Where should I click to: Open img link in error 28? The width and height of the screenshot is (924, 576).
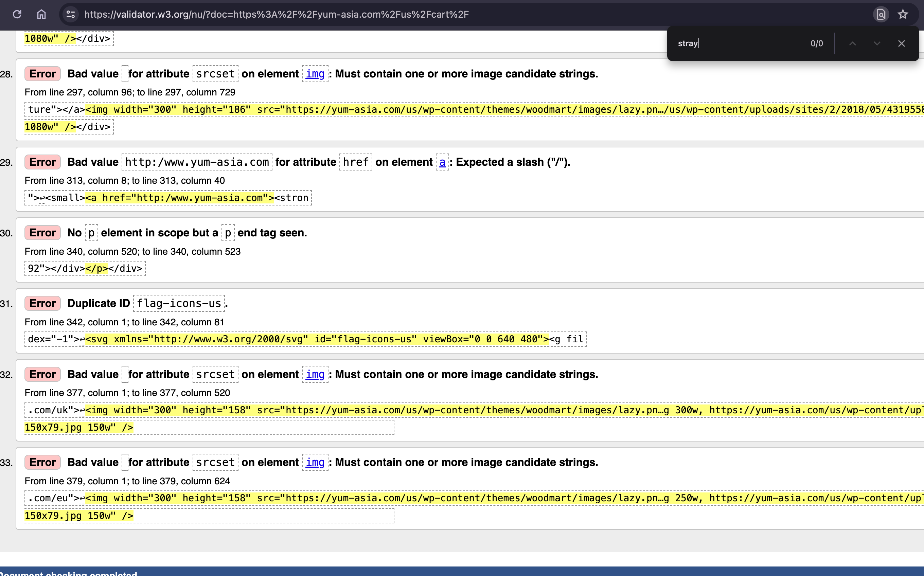click(315, 74)
